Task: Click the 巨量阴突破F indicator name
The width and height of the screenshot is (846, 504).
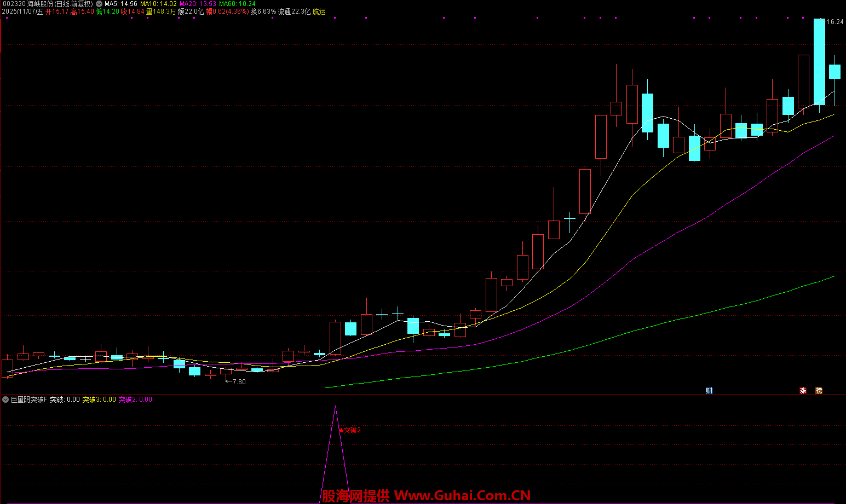Action: click(29, 399)
